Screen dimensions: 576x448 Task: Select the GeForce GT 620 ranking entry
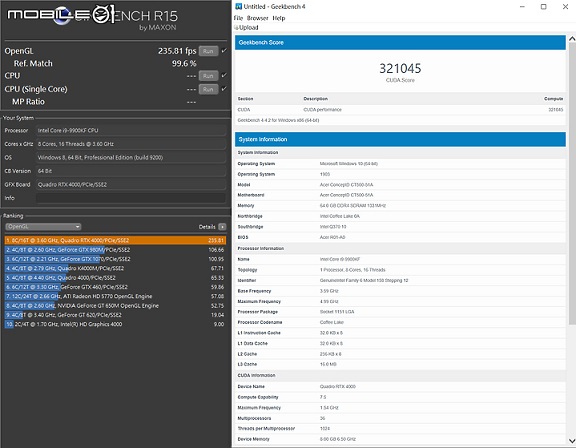click(115, 315)
